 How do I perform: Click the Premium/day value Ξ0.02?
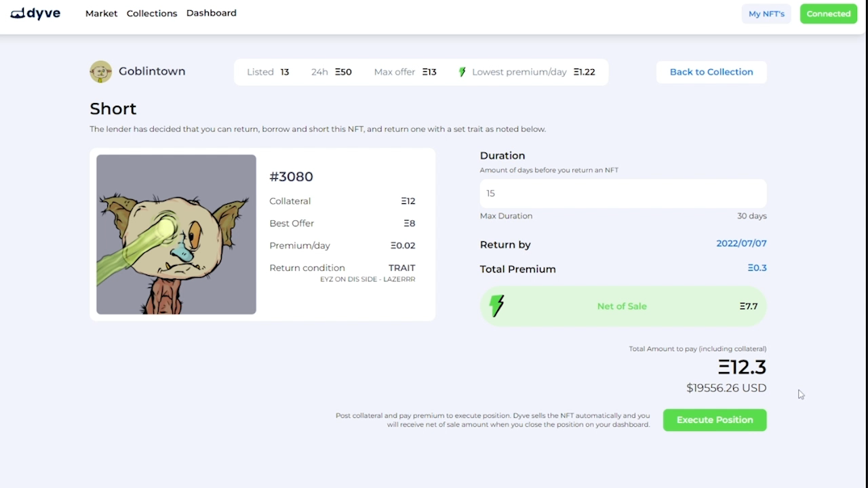(403, 245)
